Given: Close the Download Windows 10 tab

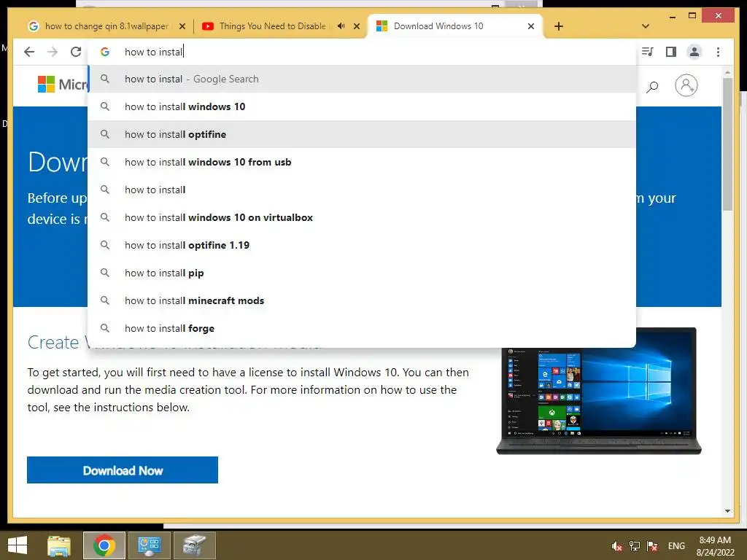Looking at the screenshot, I should [x=531, y=26].
